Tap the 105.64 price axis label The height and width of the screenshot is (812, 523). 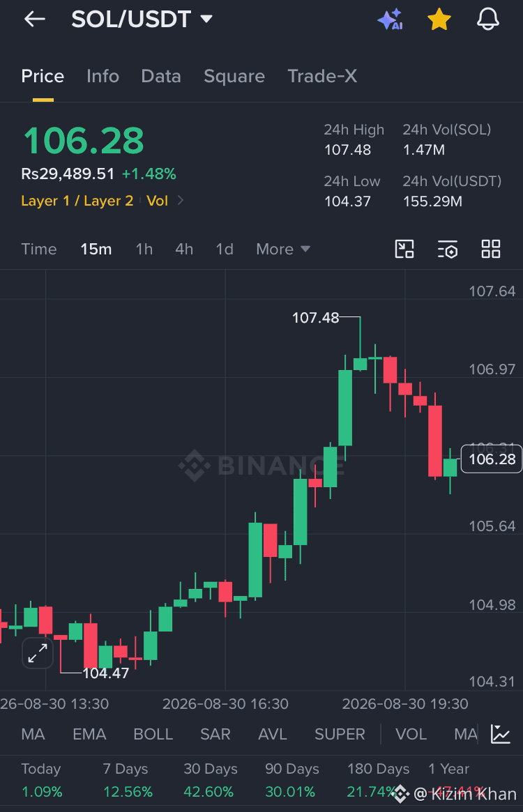point(492,526)
